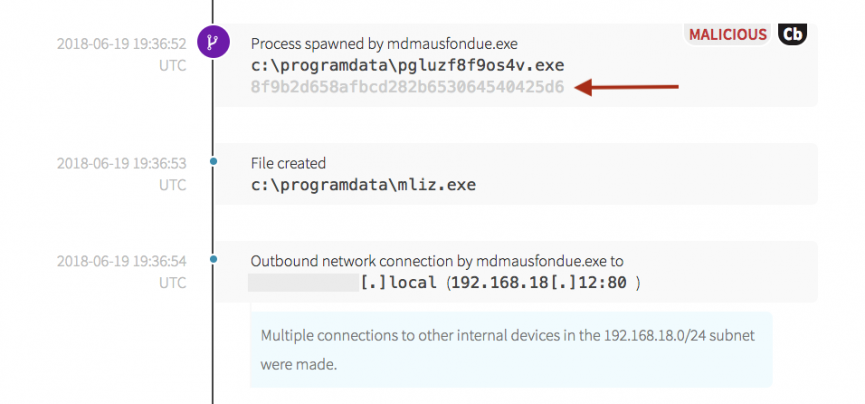Click the note about multiple internal connections
The width and height of the screenshot is (865, 404).
coord(510,349)
